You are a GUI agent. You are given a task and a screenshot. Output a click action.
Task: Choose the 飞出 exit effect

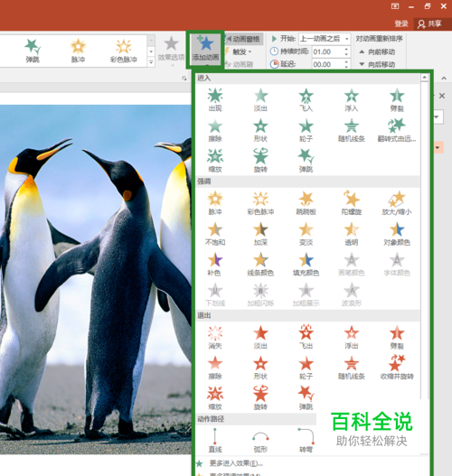(x=306, y=338)
